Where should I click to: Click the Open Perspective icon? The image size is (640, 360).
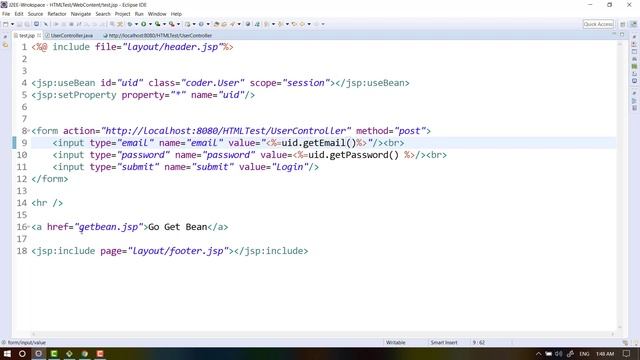[x=622, y=24]
